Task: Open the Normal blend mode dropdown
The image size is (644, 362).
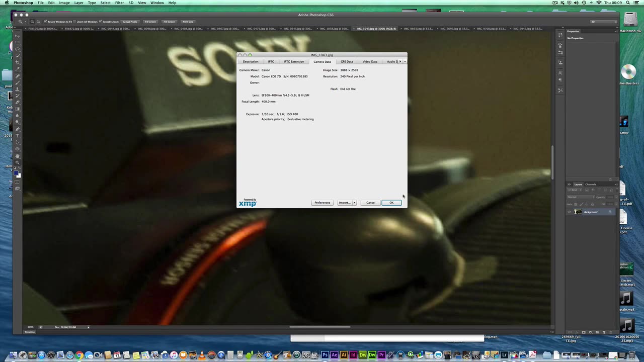Action: [581, 197]
